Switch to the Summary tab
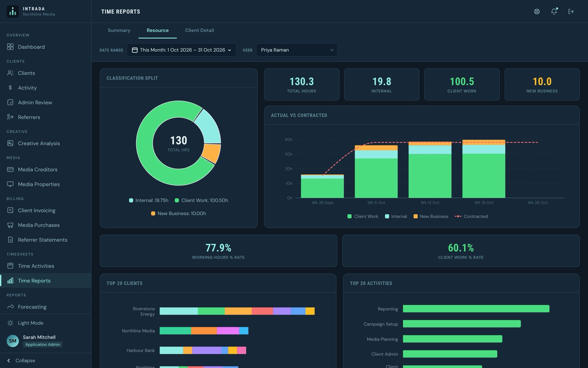 [x=119, y=30]
